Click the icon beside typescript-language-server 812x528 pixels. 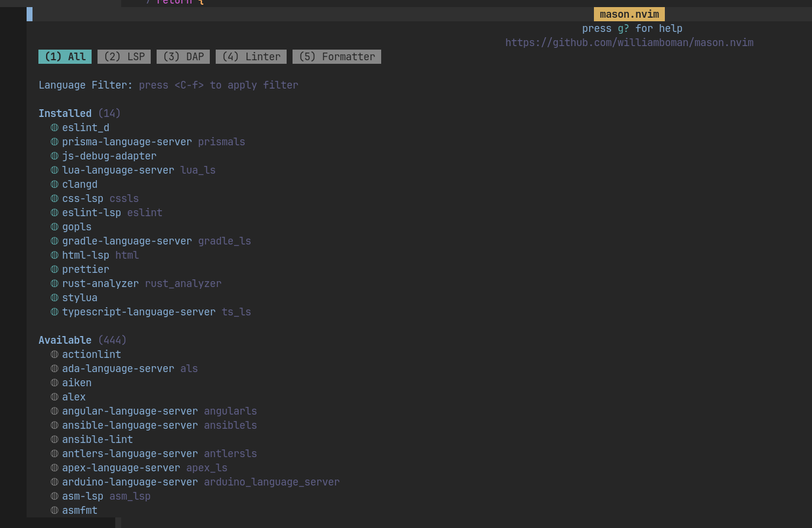[x=54, y=312]
